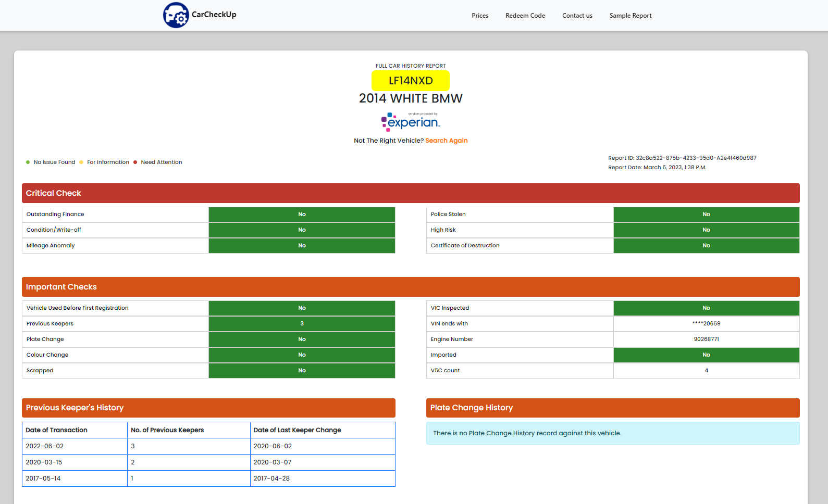Click the CarCheckUp logo icon
Viewport: 828px width, 504px height.
[176, 15]
